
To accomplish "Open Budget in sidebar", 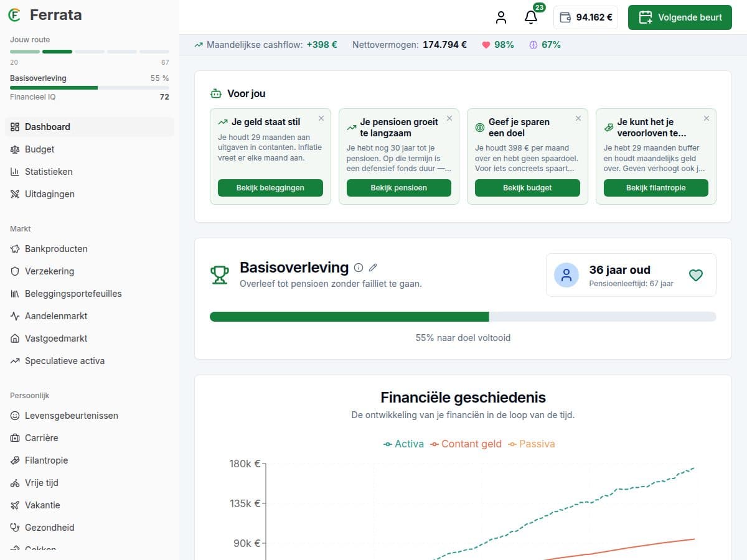I will (x=90, y=149).
